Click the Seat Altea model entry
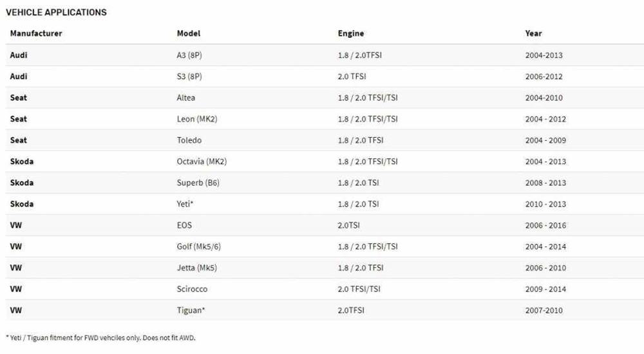This screenshot has width=644, height=354. click(x=185, y=98)
